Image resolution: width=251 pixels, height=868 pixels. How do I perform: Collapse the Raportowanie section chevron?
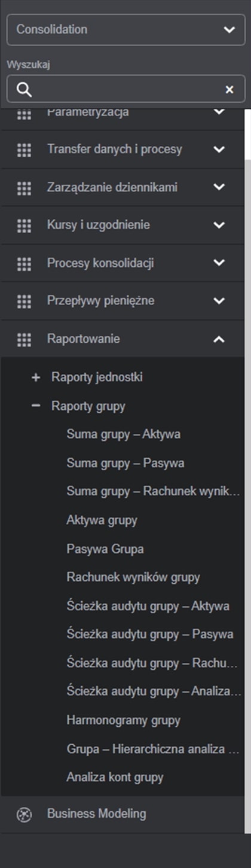coord(219,339)
